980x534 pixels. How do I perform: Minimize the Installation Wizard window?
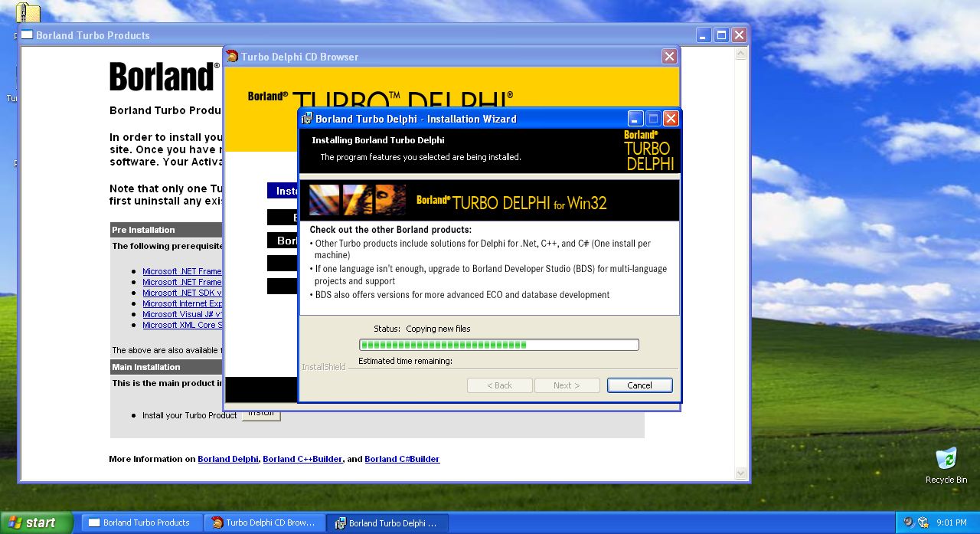tap(635, 119)
